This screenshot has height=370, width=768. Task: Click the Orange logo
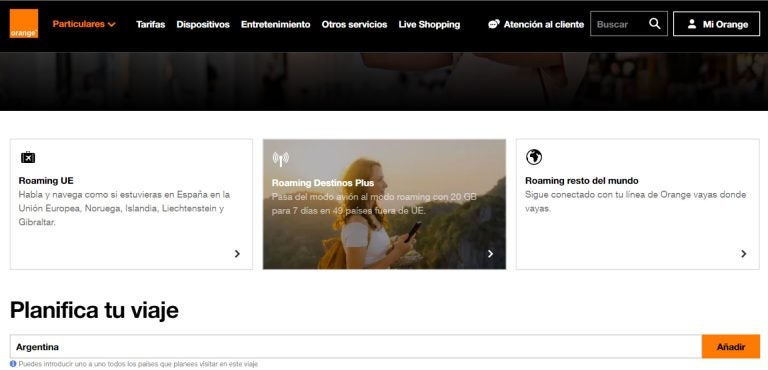click(24, 24)
